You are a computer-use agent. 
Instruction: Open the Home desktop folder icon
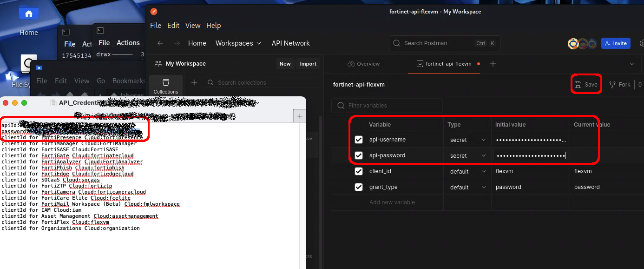click(x=29, y=14)
